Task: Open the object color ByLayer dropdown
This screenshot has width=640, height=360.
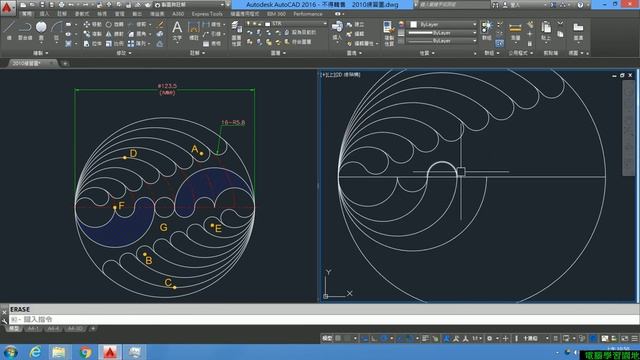Action: pyautogui.click(x=443, y=24)
